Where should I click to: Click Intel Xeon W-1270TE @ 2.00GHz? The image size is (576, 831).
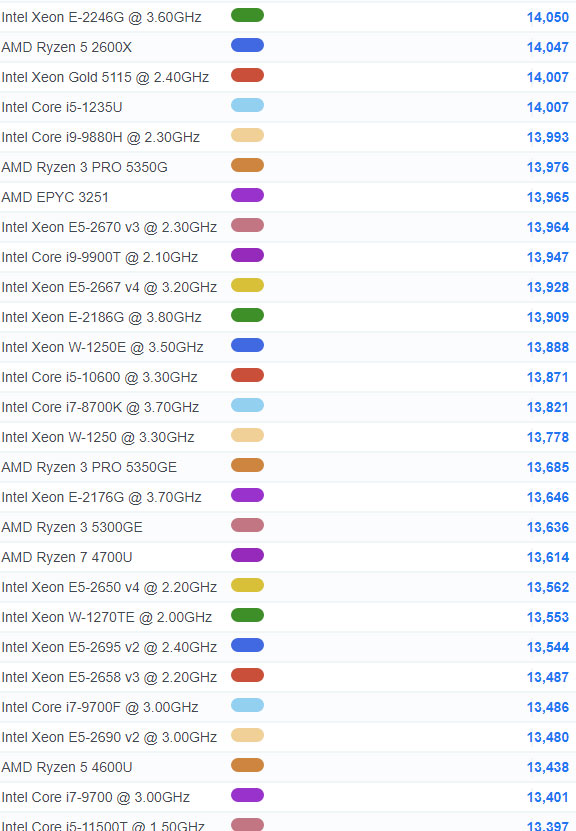pos(107,617)
